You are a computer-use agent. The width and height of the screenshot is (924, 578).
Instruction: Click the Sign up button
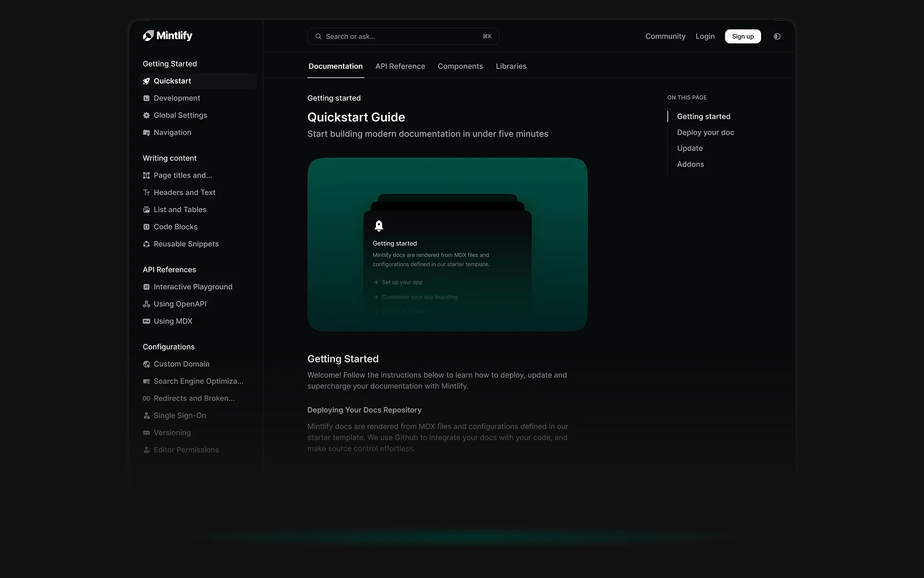pos(743,36)
